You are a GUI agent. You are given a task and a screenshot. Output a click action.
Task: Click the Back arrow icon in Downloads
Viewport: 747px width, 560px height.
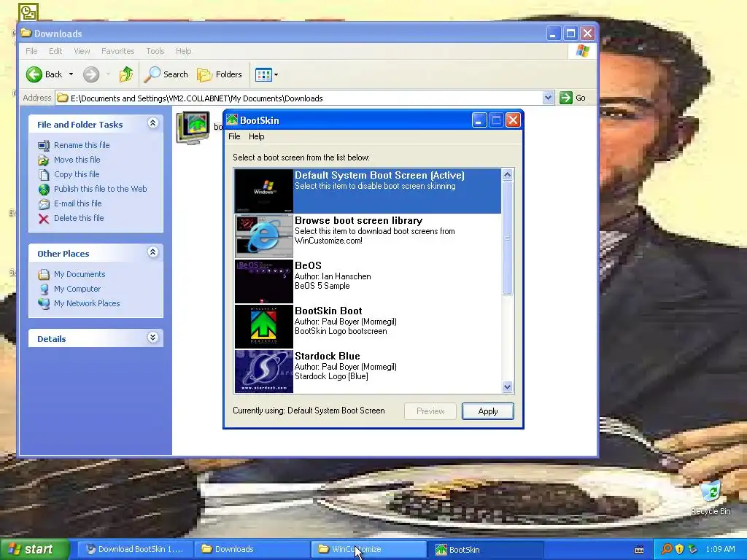[x=34, y=74]
